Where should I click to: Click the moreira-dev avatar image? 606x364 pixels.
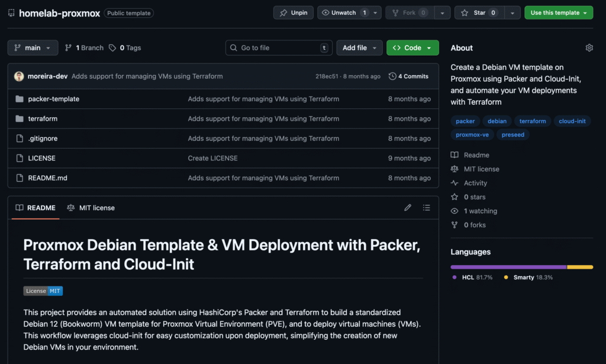[19, 76]
